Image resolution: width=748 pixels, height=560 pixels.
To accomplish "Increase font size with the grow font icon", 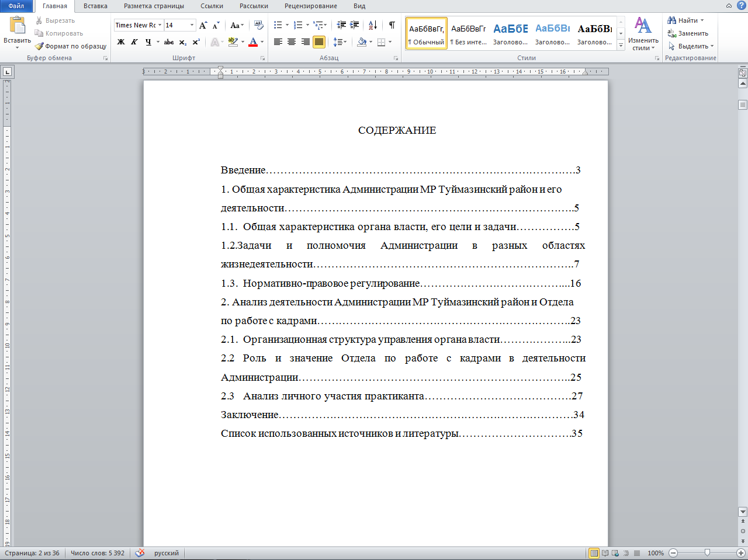I will 203,25.
